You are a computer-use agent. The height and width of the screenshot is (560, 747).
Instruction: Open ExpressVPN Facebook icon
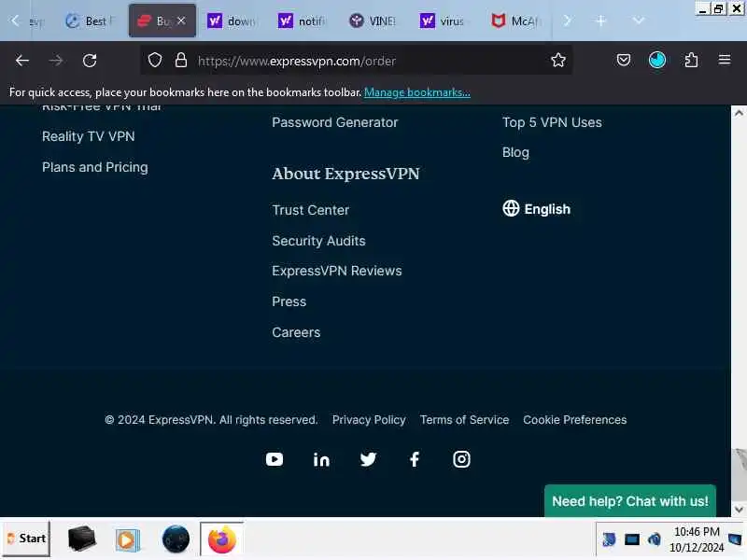coord(415,459)
